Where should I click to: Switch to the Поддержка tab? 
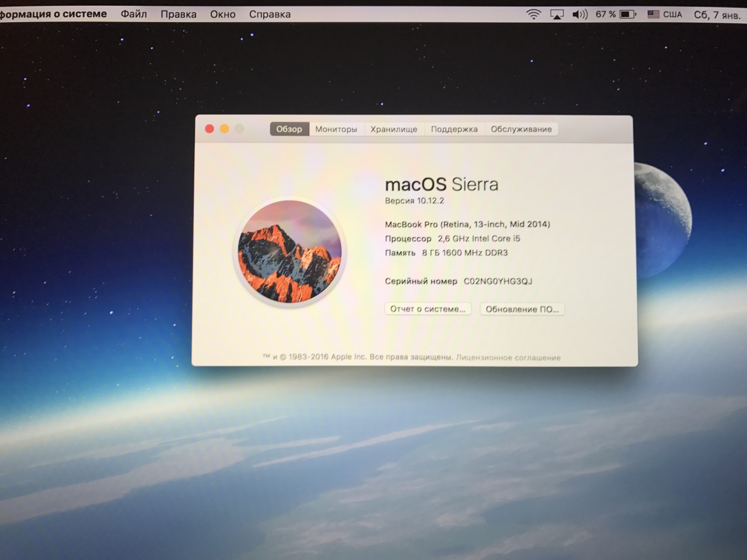[x=454, y=129]
